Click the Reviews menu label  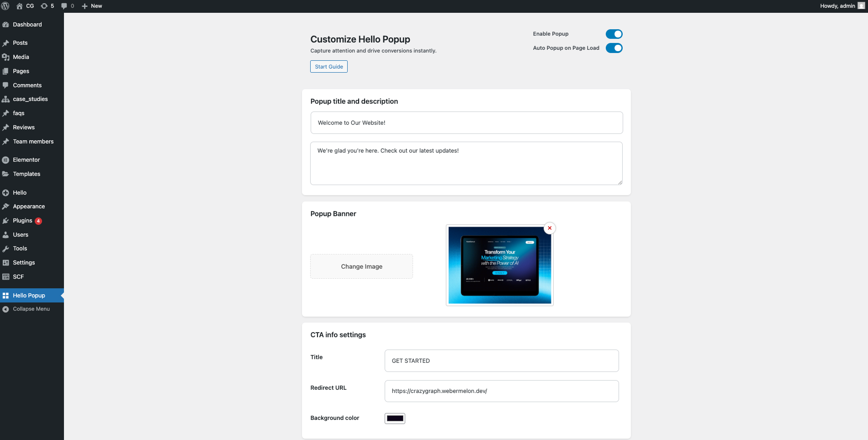24,127
